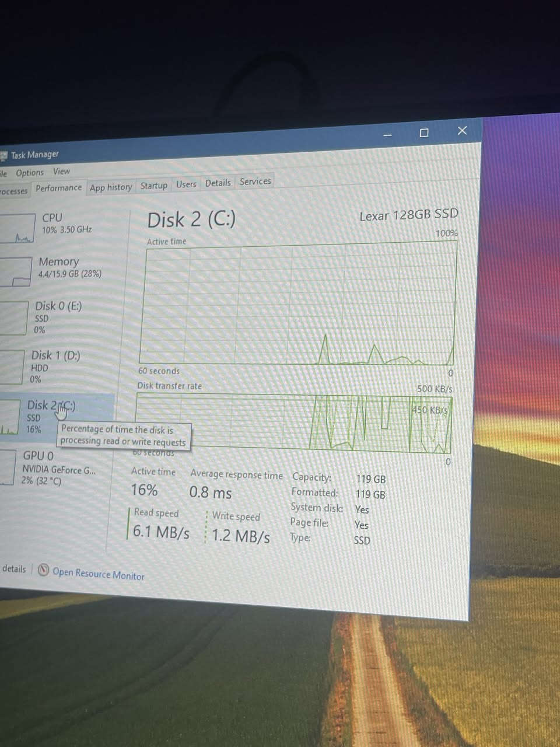Open the Options menu
This screenshot has width=560, height=747.
(30, 173)
